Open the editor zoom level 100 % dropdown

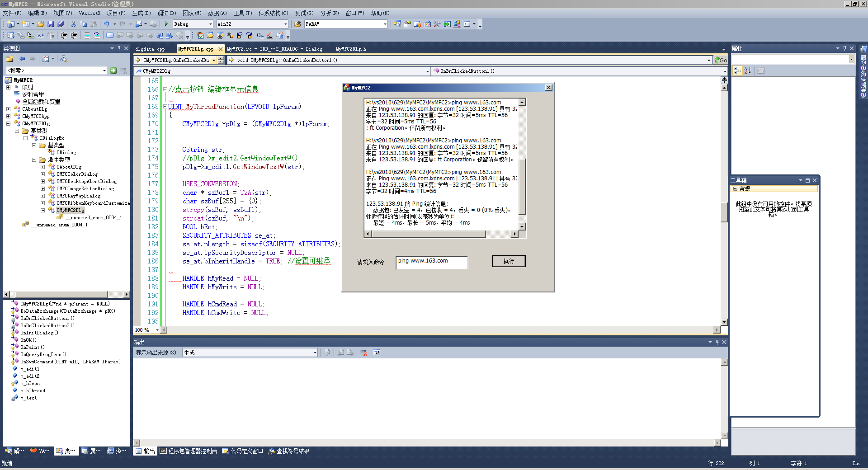(x=147, y=330)
